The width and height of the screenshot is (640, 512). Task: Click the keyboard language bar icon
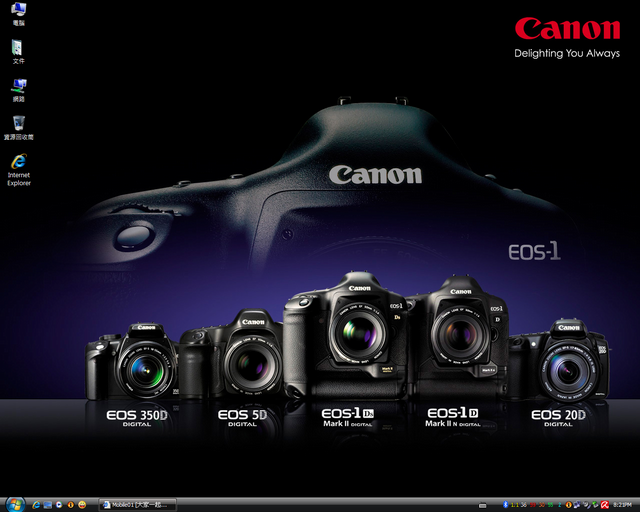click(482, 505)
